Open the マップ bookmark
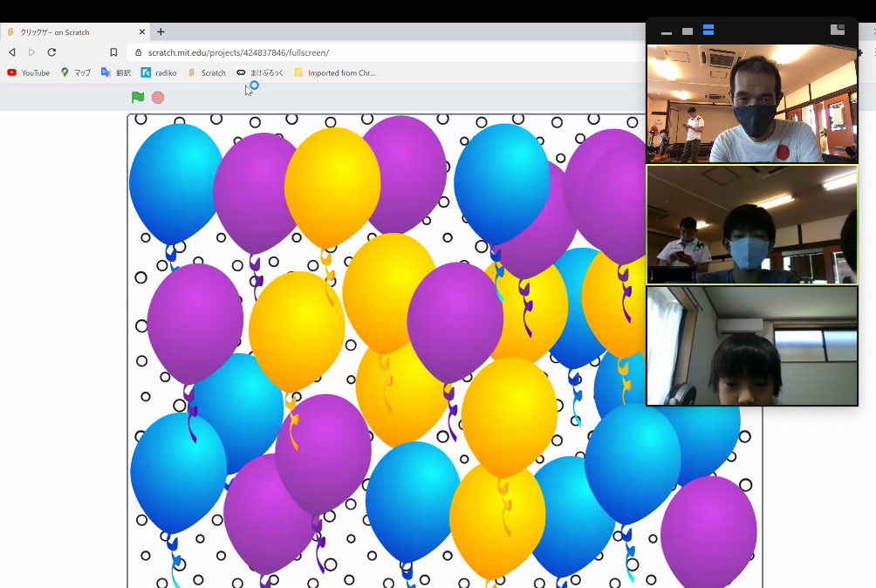Viewport: 876px width, 588px height. (x=75, y=72)
